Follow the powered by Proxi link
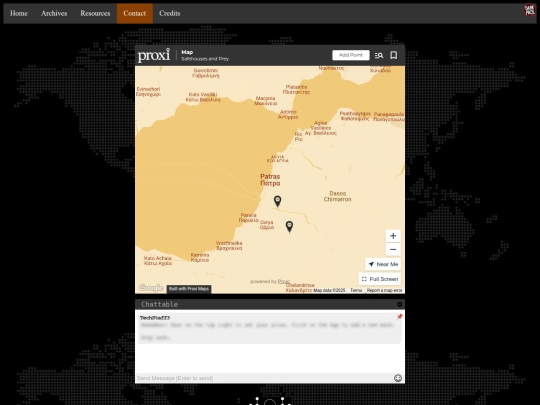 click(x=284, y=281)
